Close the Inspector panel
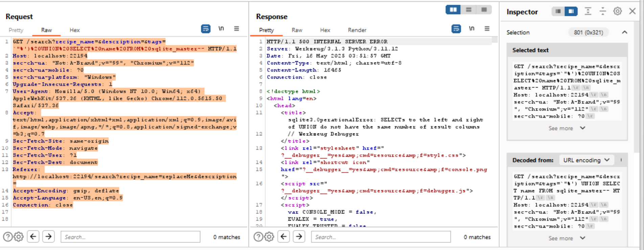 click(x=632, y=11)
